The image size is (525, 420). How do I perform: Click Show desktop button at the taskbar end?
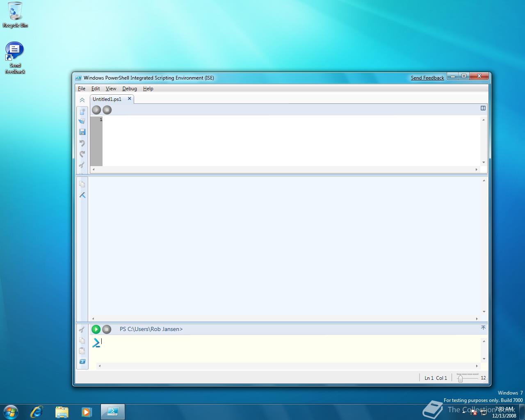click(x=522, y=412)
